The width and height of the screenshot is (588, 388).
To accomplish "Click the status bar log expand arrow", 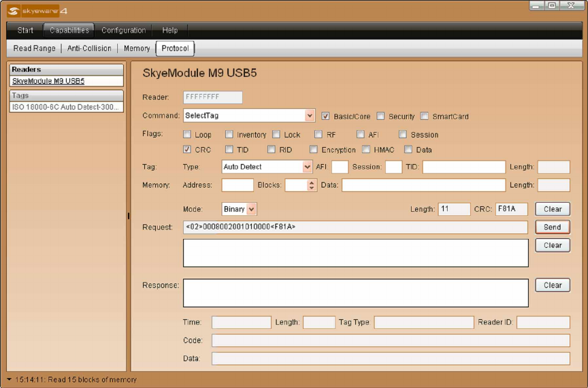I will click(x=9, y=379).
